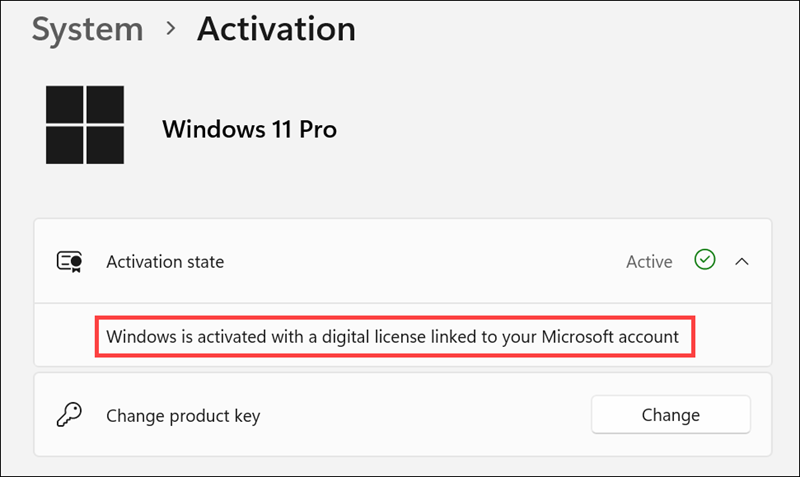Click the bottom-right pane of the Windows logo
The image size is (800, 477).
105,145
